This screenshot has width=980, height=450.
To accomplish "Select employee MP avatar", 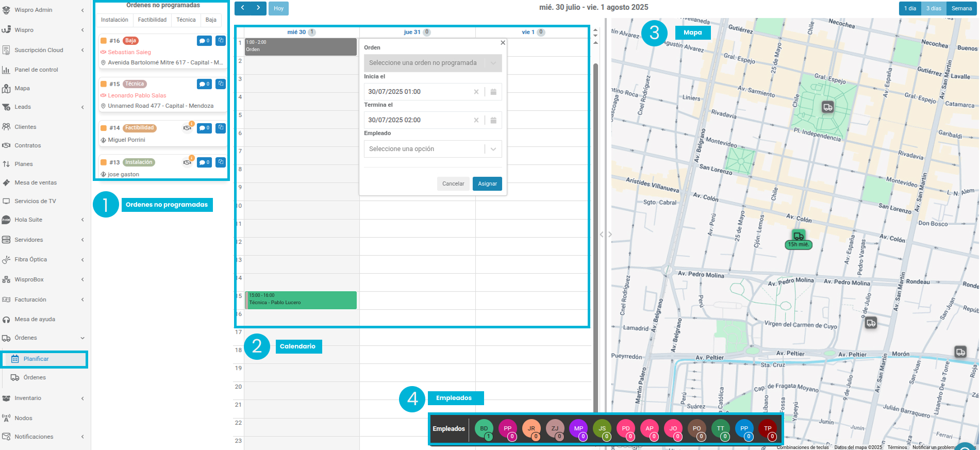I will click(x=579, y=429).
